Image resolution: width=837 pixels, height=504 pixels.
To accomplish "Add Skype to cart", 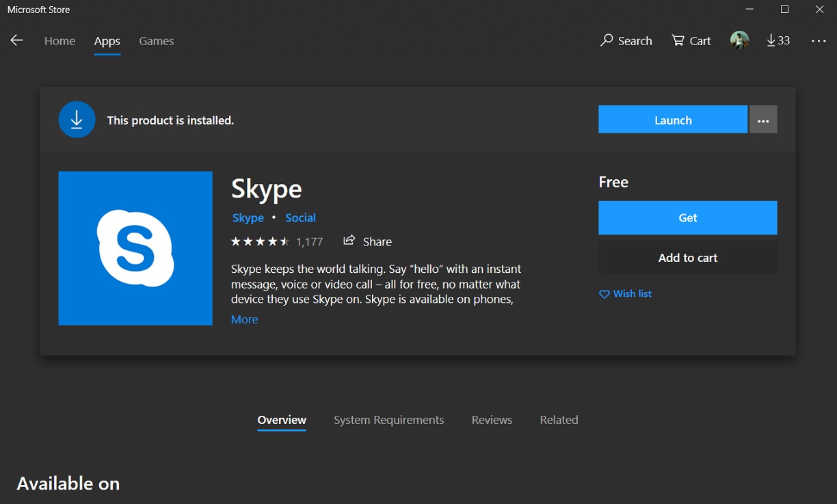I will [687, 257].
